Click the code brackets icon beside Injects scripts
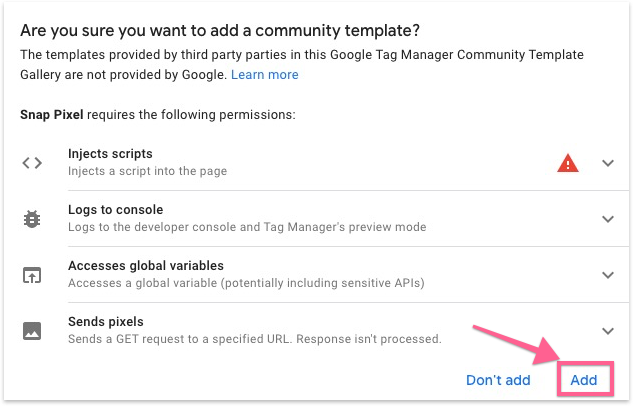Image resolution: width=633 pixels, height=406 pixels. (x=32, y=163)
